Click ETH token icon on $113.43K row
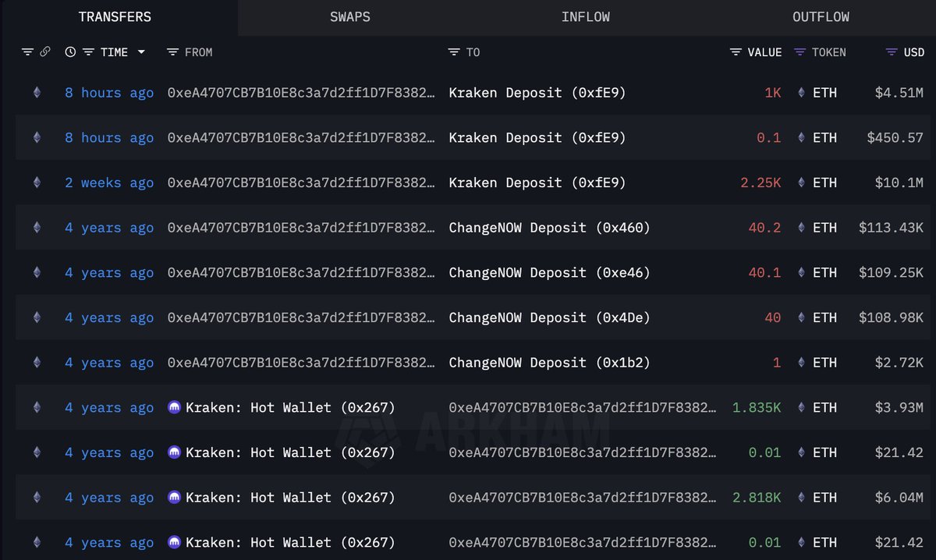Screen dimensions: 936x560 [801, 228]
